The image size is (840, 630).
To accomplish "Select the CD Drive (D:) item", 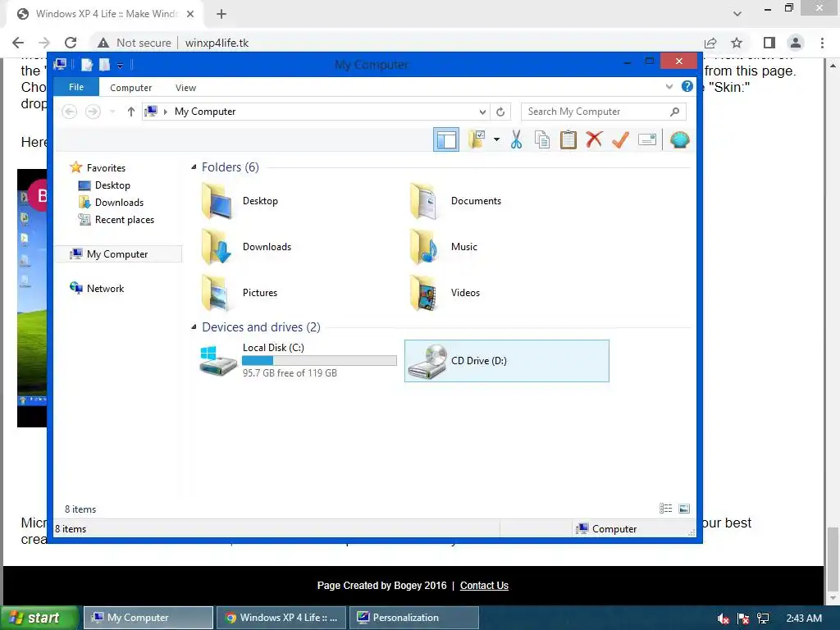I will tap(506, 361).
